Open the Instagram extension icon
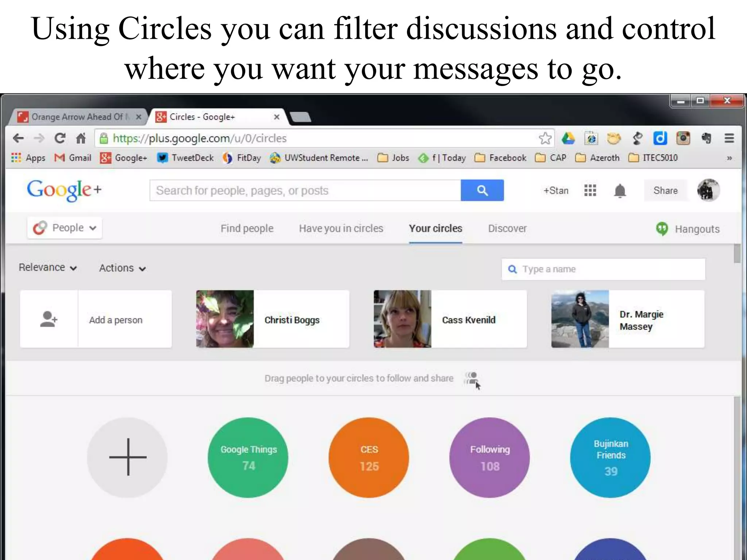This screenshot has height=560, width=747. (x=683, y=138)
